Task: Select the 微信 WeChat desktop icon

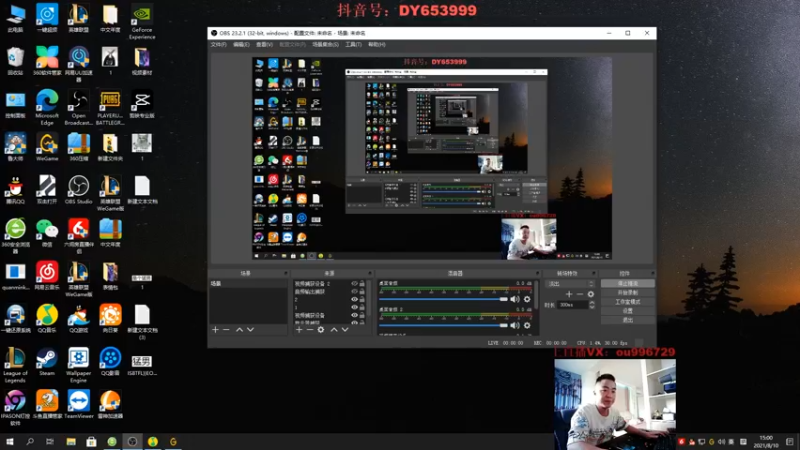Action: coord(47,233)
